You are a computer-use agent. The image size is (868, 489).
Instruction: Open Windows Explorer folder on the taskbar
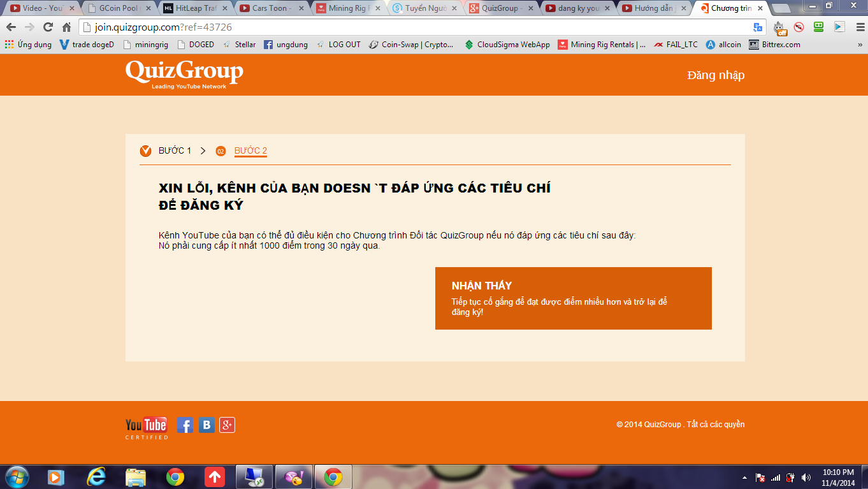tap(136, 477)
